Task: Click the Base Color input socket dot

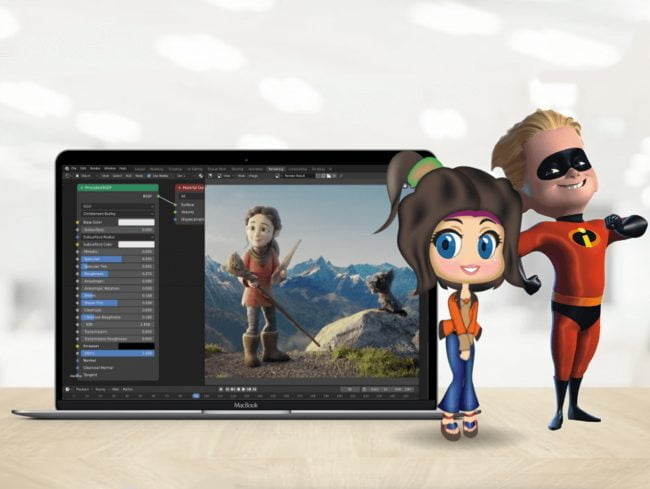Action: coord(77,221)
